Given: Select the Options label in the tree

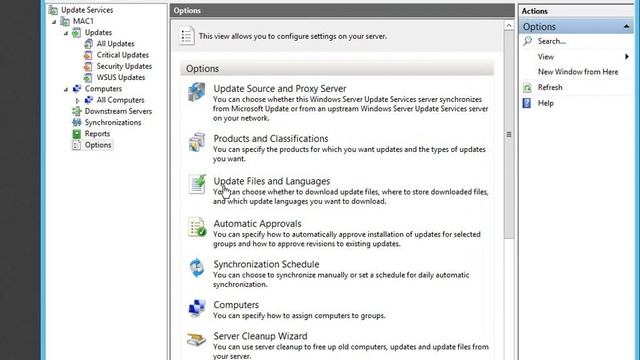Looking at the screenshot, I should [x=98, y=145].
